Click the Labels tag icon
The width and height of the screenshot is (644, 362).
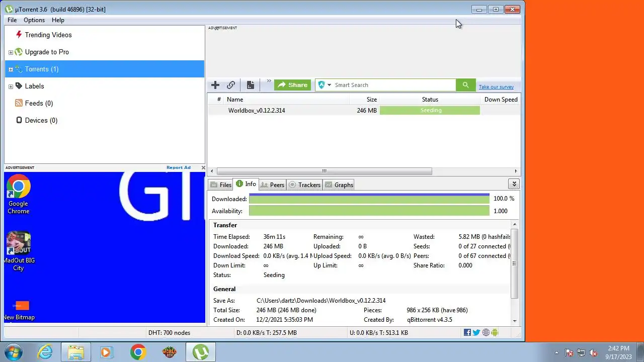(x=19, y=86)
